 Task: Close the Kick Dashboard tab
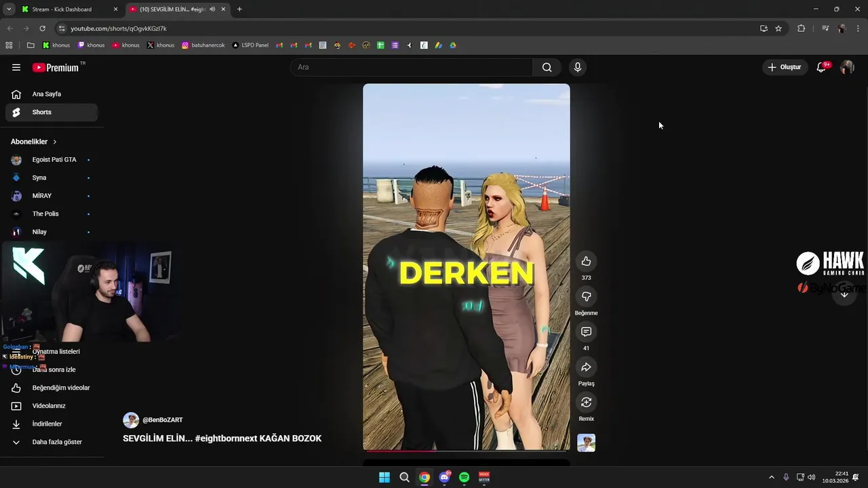(115, 9)
